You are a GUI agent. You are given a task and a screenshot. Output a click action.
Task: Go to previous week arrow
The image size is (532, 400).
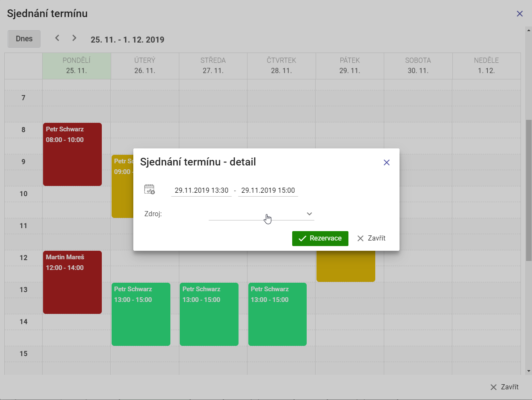coord(57,38)
